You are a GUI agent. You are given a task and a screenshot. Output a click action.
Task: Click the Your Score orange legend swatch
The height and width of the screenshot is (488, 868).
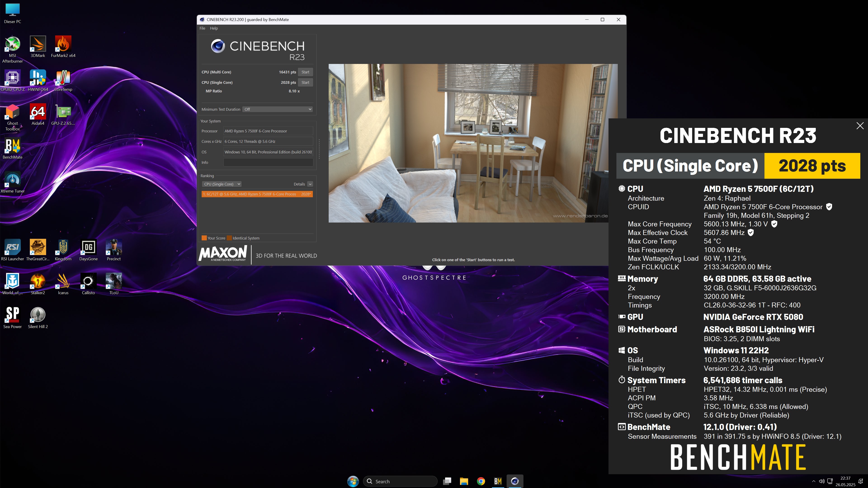click(204, 238)
